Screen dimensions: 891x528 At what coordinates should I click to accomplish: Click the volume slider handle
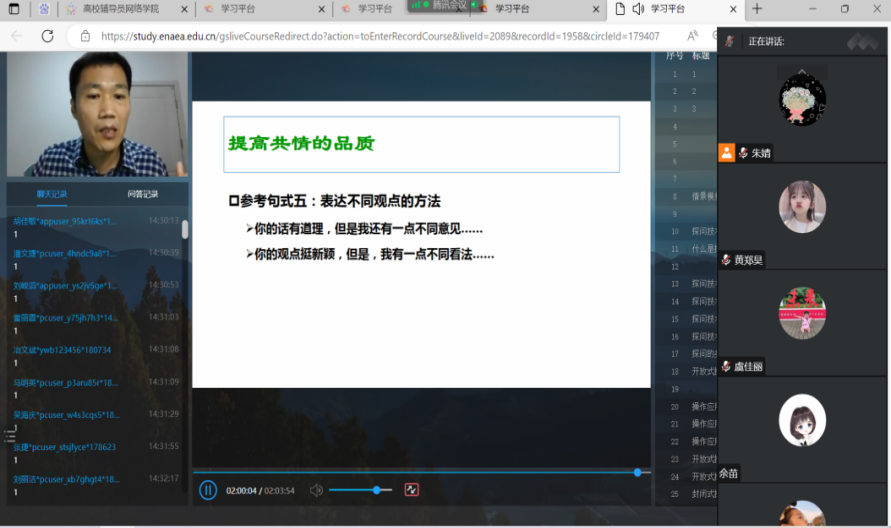tap(377, 490)
